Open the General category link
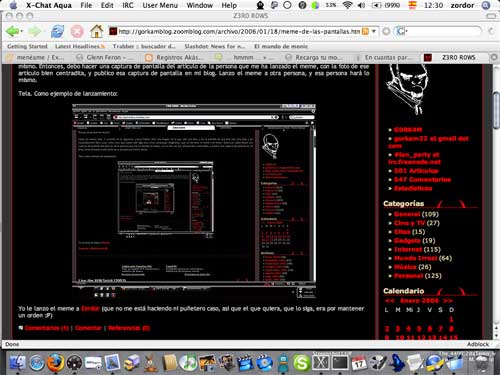500x375 pixels. (x=407, y=214)
